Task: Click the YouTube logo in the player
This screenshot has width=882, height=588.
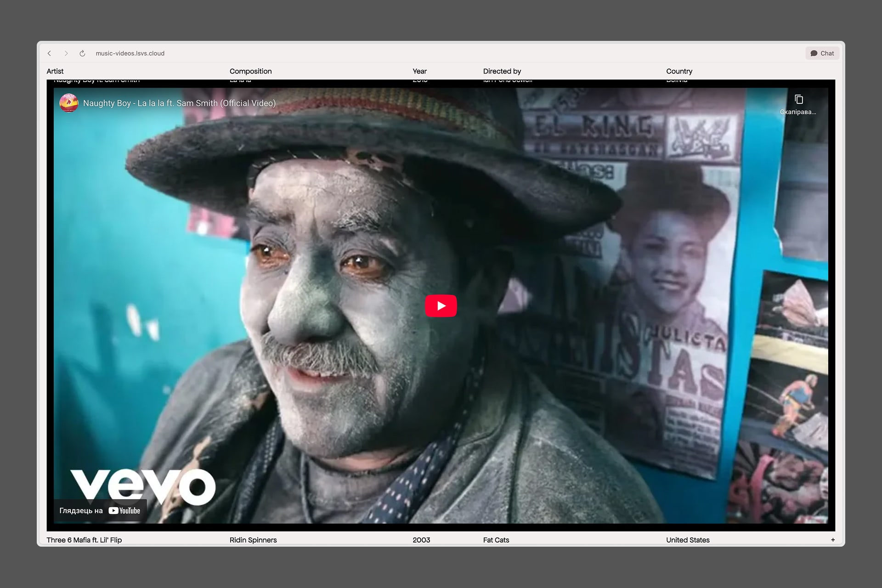Action: [124, 510]
